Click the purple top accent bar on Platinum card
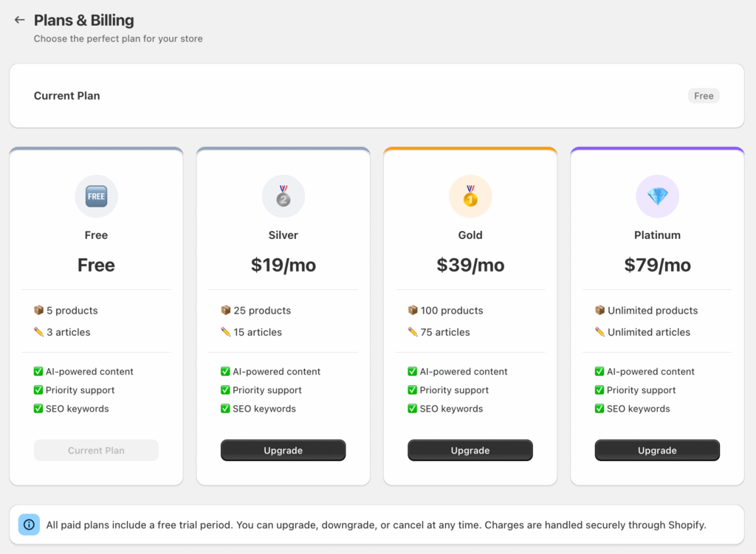Screen dimensions: 756x554 pos(657,149)
